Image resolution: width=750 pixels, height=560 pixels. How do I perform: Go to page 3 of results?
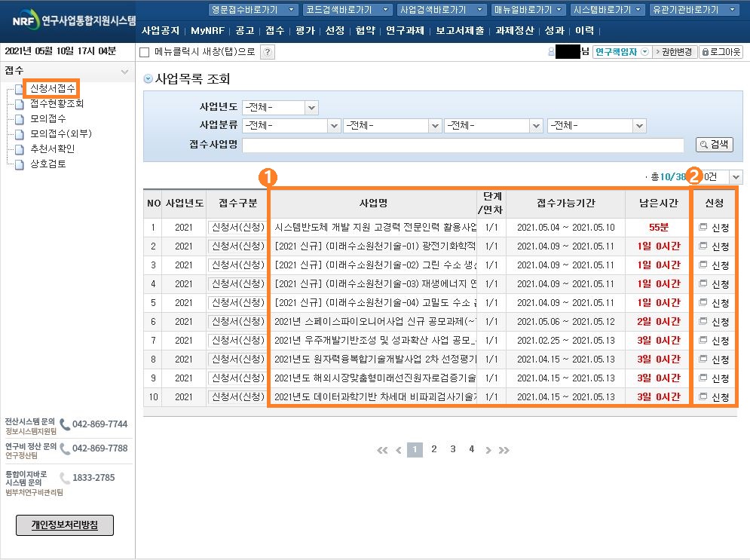(x=452, y=449)
